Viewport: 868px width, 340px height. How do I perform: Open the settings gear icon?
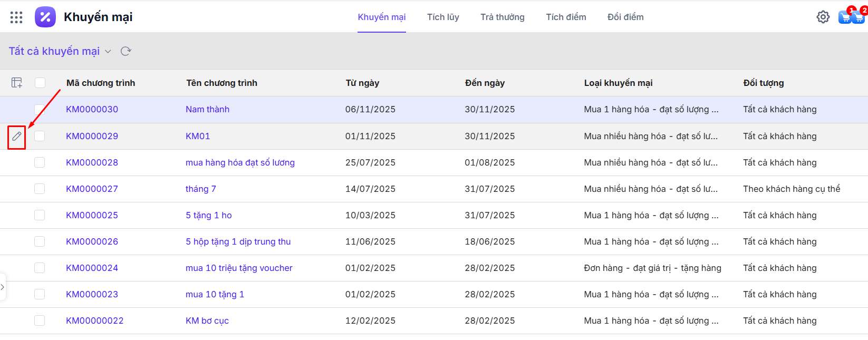tap(823, 17)
